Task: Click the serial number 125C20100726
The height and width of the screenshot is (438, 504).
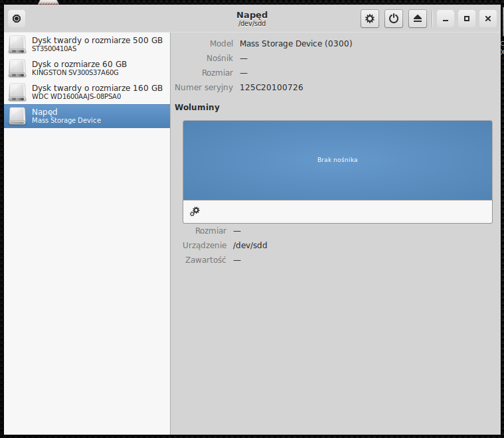Action: coord(272,88)
